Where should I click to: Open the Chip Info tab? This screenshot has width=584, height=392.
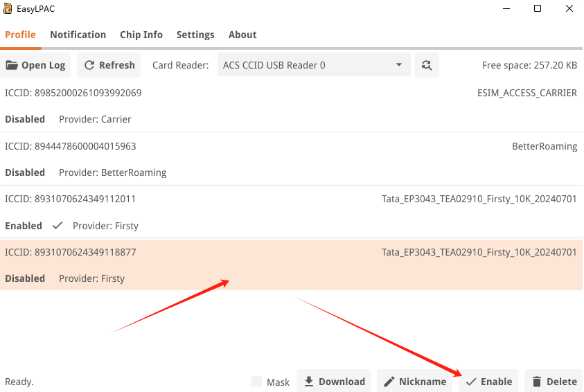141,35
